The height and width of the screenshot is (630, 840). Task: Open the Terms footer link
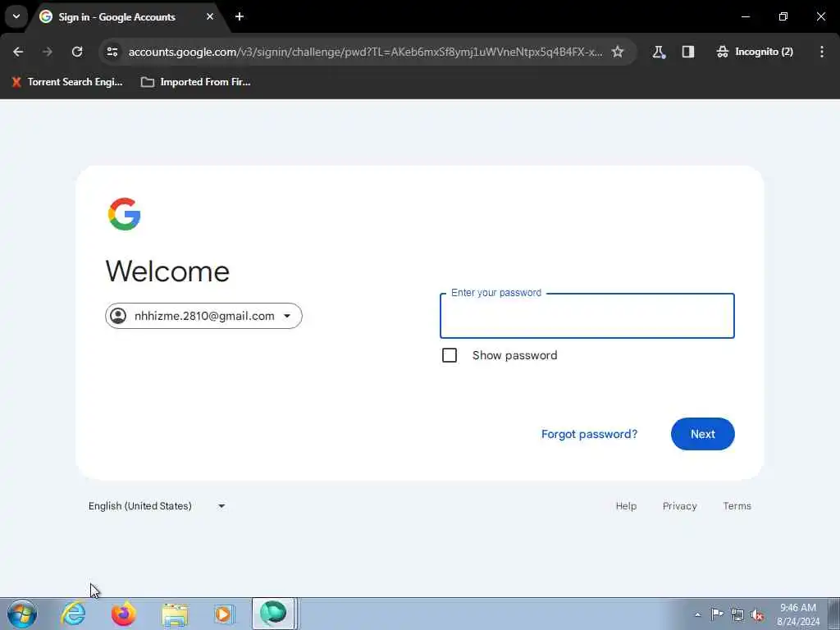(x=737, y=506)
